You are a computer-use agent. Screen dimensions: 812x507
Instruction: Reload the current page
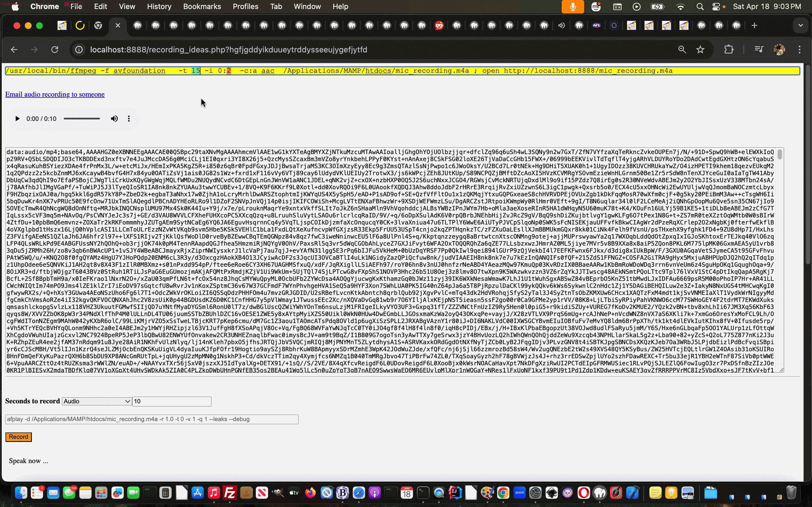(x=55, y=50)
